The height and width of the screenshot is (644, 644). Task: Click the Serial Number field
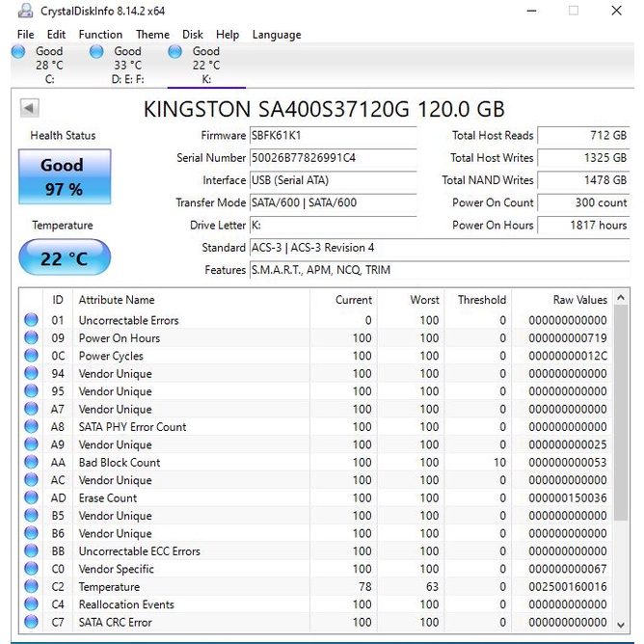[x=333, y=158]
